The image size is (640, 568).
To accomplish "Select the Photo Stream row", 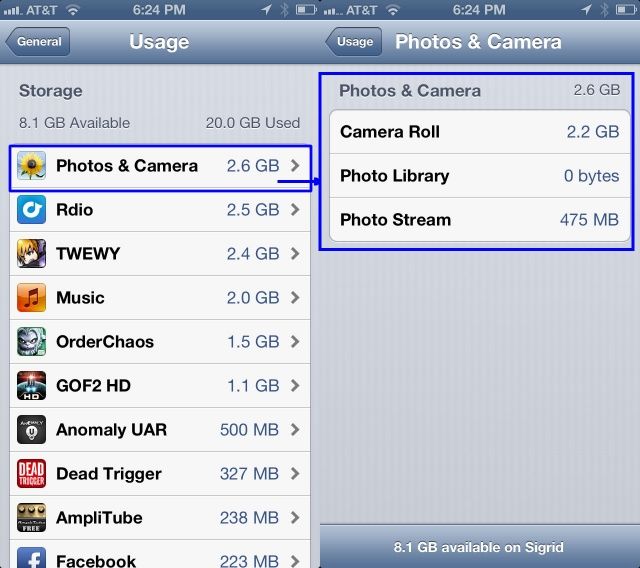I will pyautogui.click(x=480, y=220).
